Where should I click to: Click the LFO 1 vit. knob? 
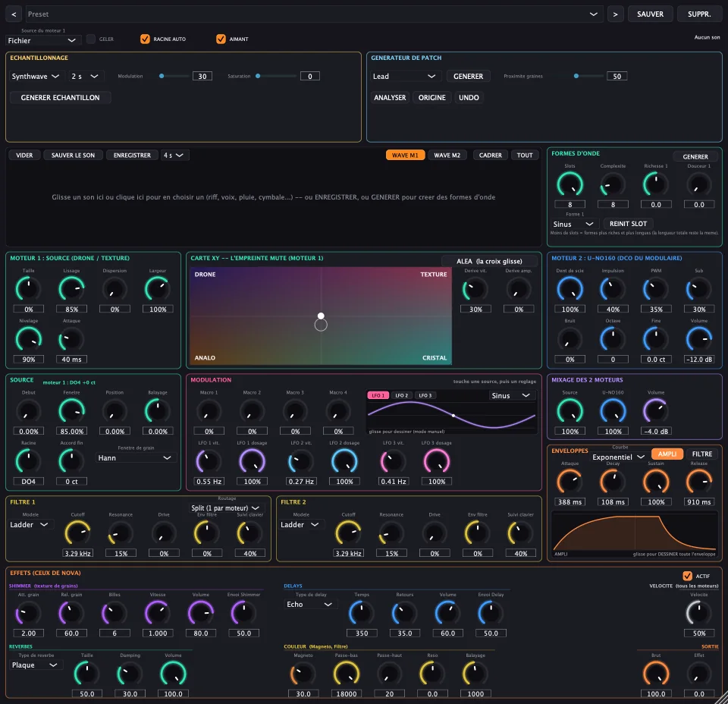coord(209,461)
